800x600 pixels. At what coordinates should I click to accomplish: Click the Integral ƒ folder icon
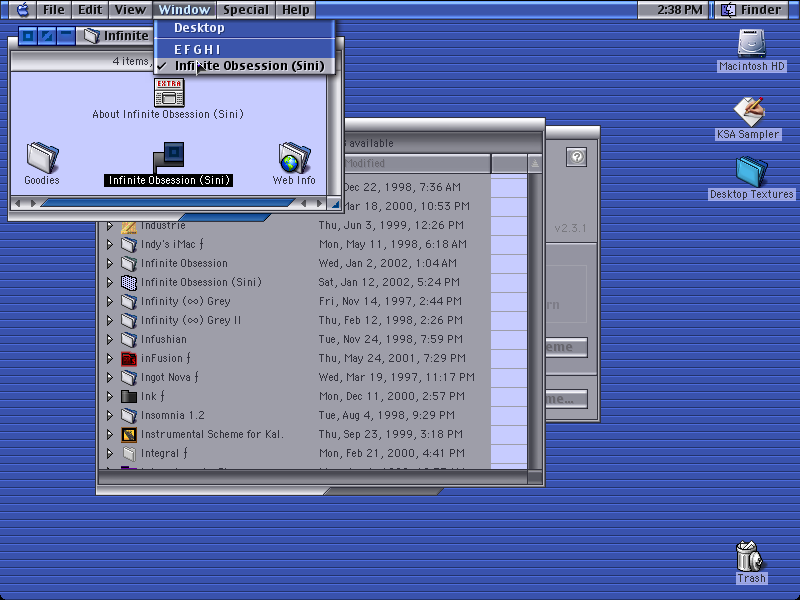pyautogui.click(x=129, y=453)
